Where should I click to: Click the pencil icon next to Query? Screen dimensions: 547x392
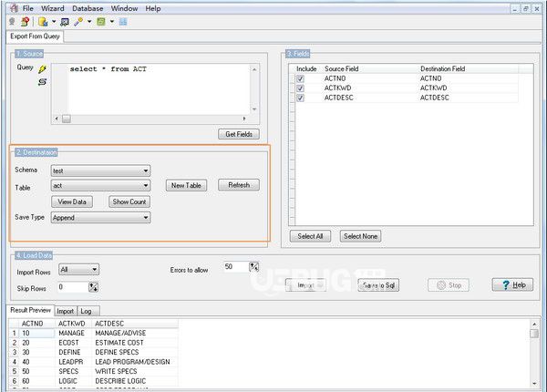click(43, 69)
